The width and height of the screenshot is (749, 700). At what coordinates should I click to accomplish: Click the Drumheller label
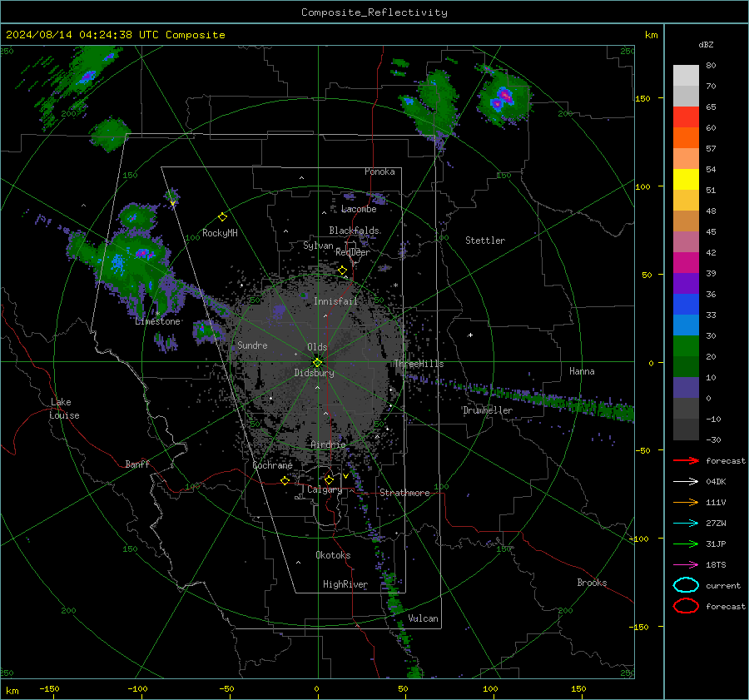tap(488, 410)
